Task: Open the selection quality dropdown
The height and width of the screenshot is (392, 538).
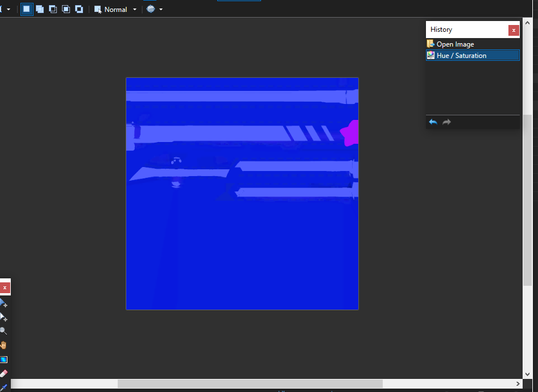Action: [x=162, y=9]
